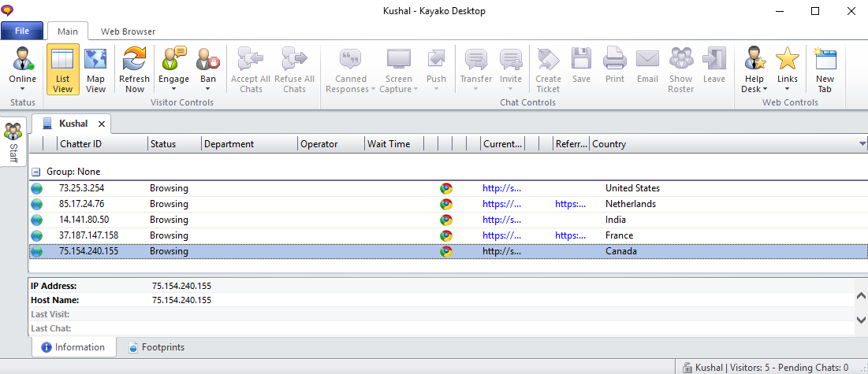The width and height of the screenshot is (868, 374).
Task: Select the Kushal document tab
Action: [x=72, y=124]
